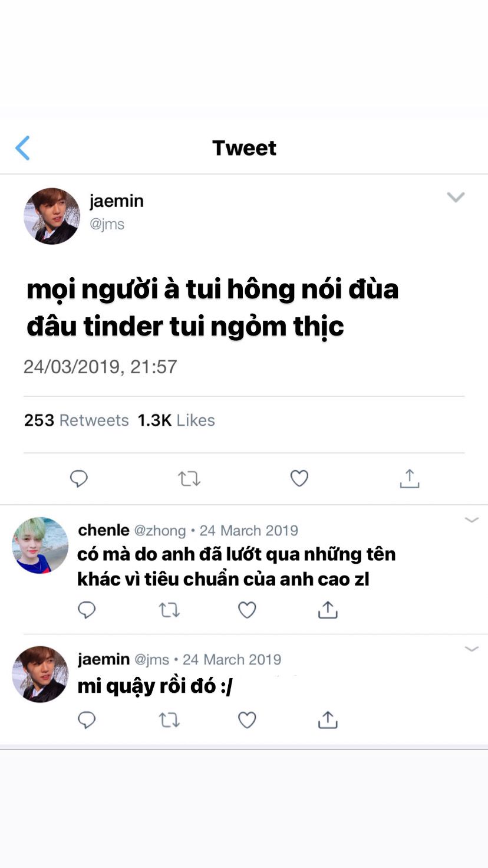The image size is (488, 868).
Task: View the 253 Retweets list
Action: pos(77,420)
